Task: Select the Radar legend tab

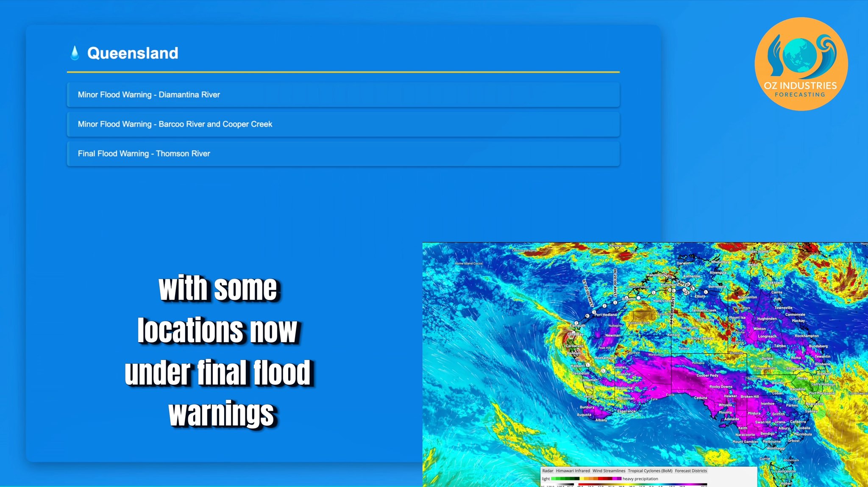Action: point(548,470)
